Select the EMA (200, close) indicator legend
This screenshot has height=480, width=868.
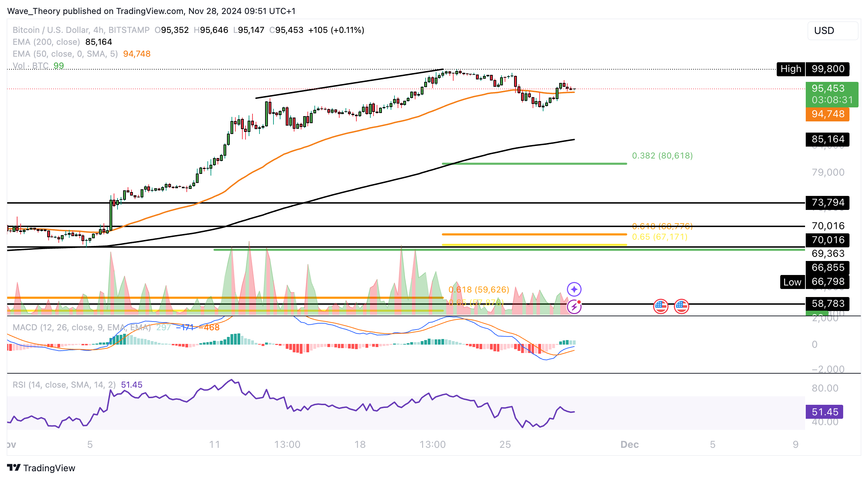(x=46, y=42)
